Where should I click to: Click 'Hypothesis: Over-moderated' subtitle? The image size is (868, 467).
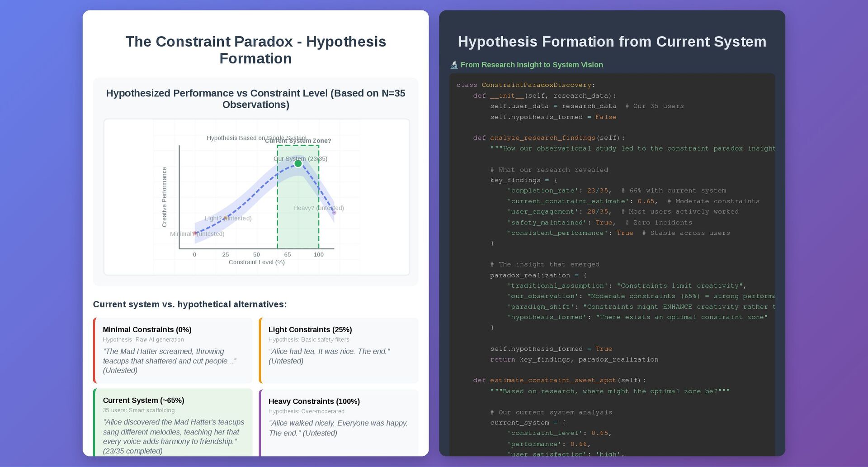click(307, 411)
